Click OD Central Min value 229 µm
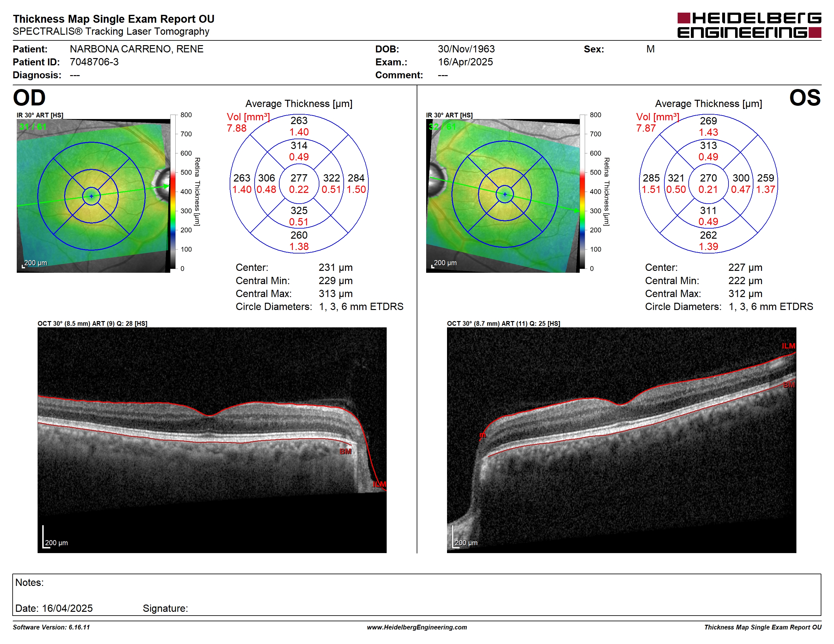 pyautogui.click(x=335, y=281)
